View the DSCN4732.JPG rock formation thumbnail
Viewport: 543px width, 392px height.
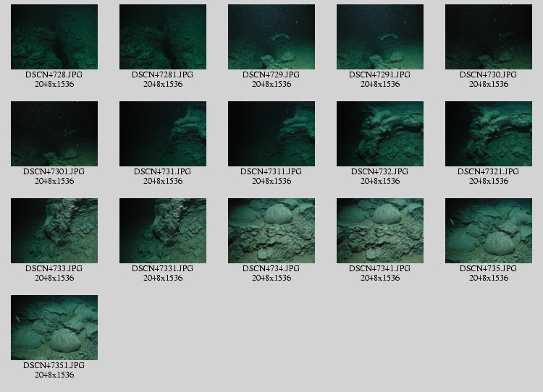tap(380, 134)
